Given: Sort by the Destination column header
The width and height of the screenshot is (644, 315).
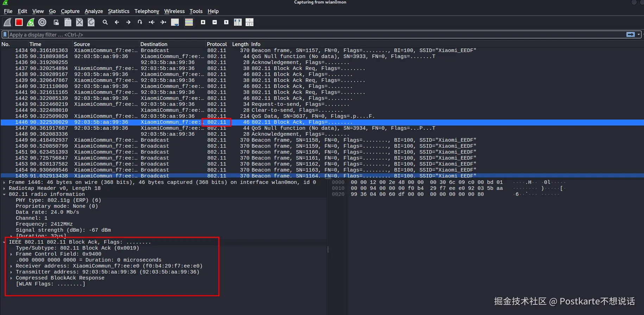Looking at the screenshot, I should click(172, 44).
